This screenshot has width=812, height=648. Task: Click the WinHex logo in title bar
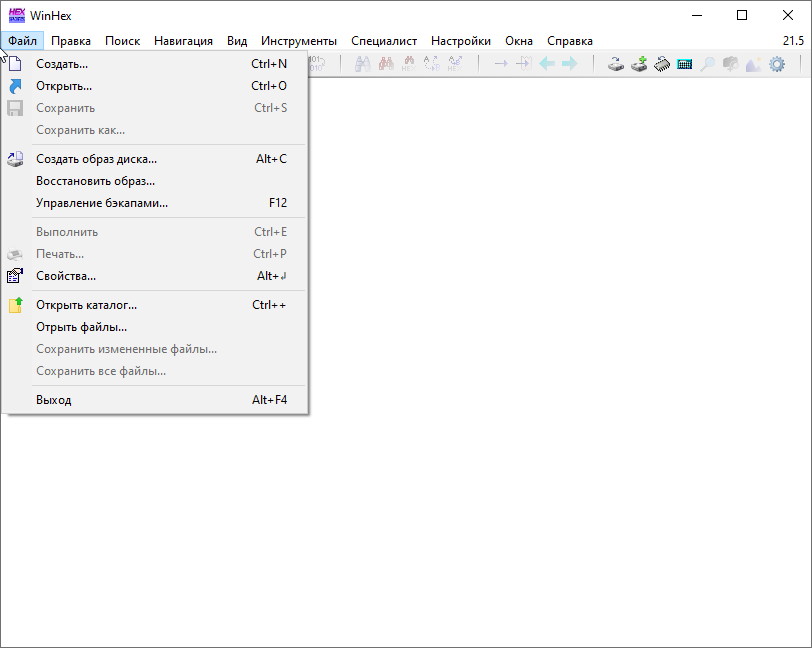coord(17,16)
